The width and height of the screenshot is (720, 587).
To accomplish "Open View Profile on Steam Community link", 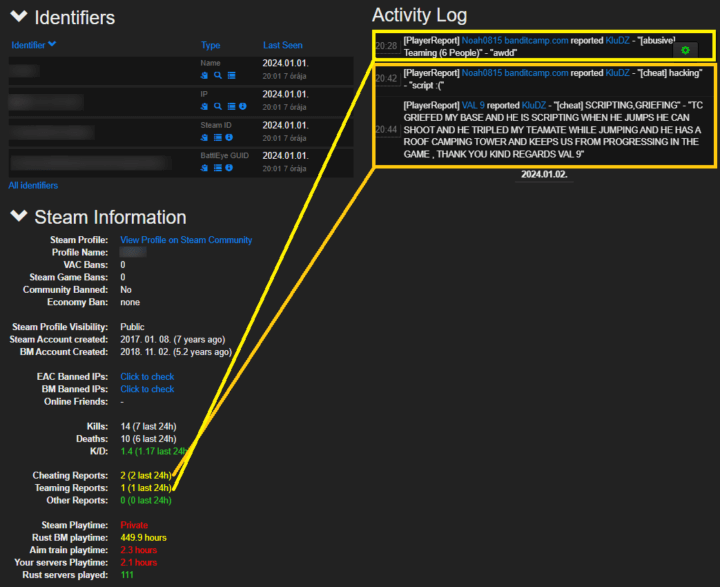I will click(186, 240).
